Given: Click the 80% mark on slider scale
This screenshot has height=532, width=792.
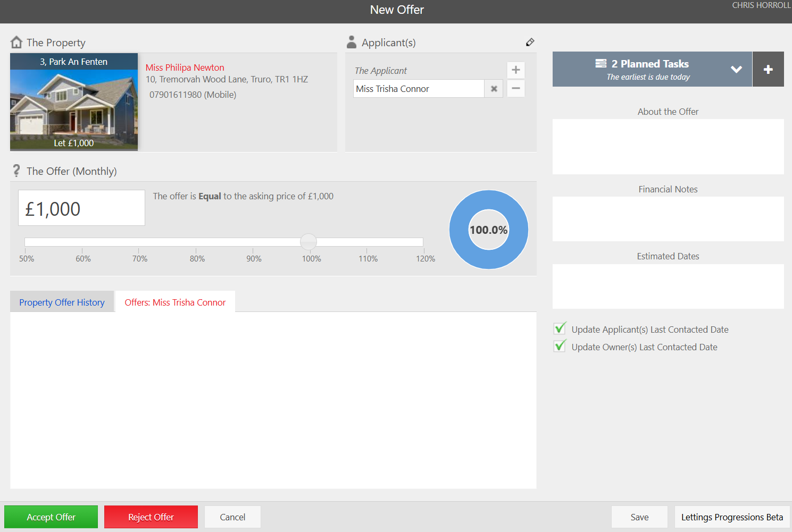Looking at the screenshot, I should [197, 258].
